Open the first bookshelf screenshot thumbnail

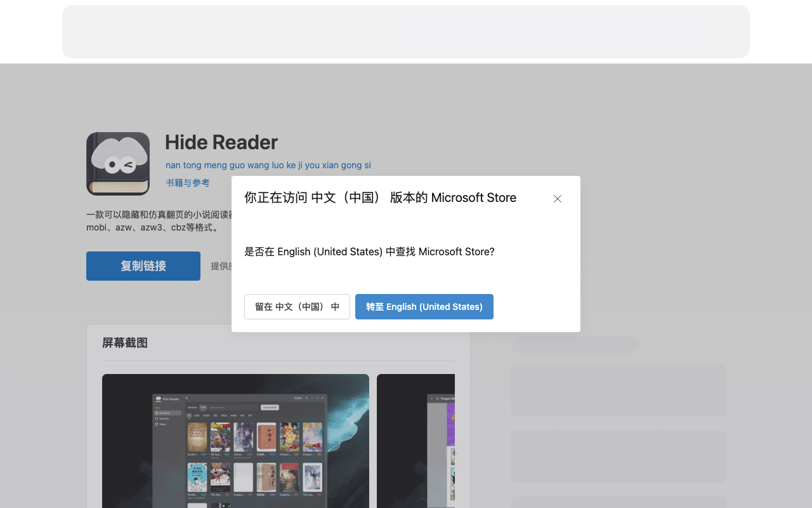click(235, 441)
